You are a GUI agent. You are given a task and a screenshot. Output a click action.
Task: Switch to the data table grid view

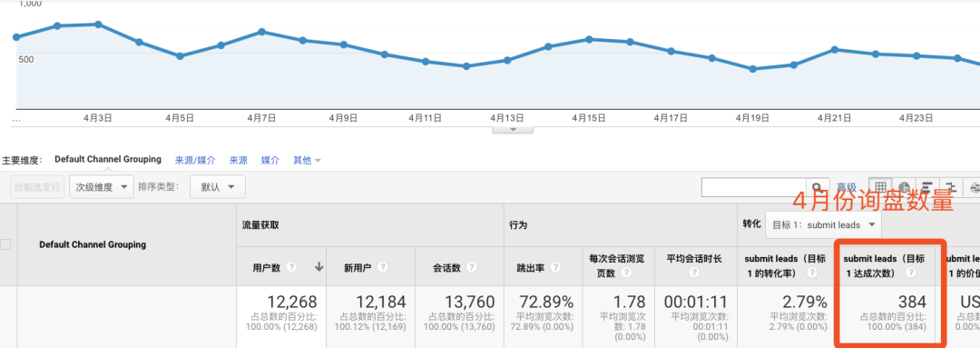880,187
